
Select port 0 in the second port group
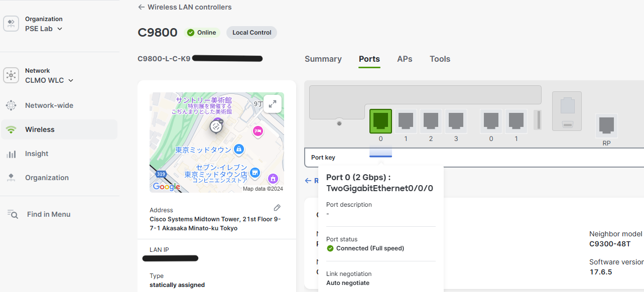pyautogui.click(x=491, y=121)
